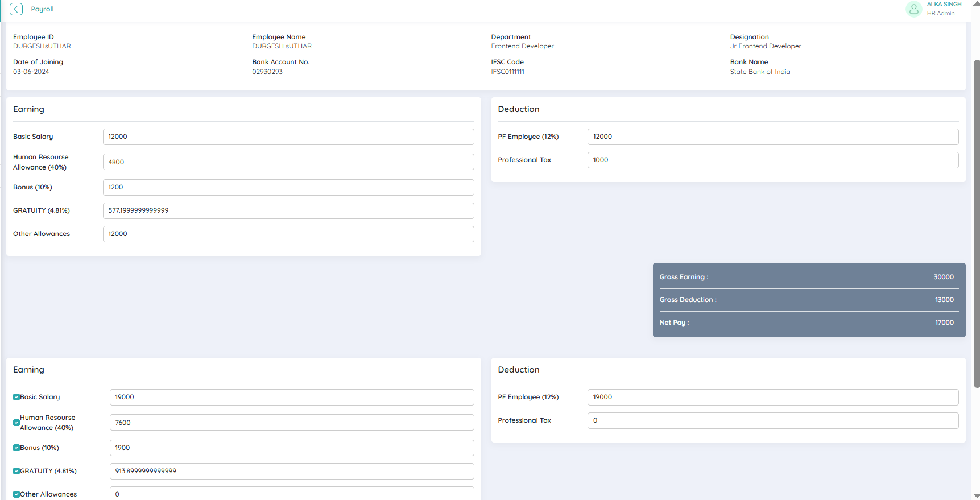Open the Payroll breadcrumb link
980x500 pixels.
click(42, 9)
